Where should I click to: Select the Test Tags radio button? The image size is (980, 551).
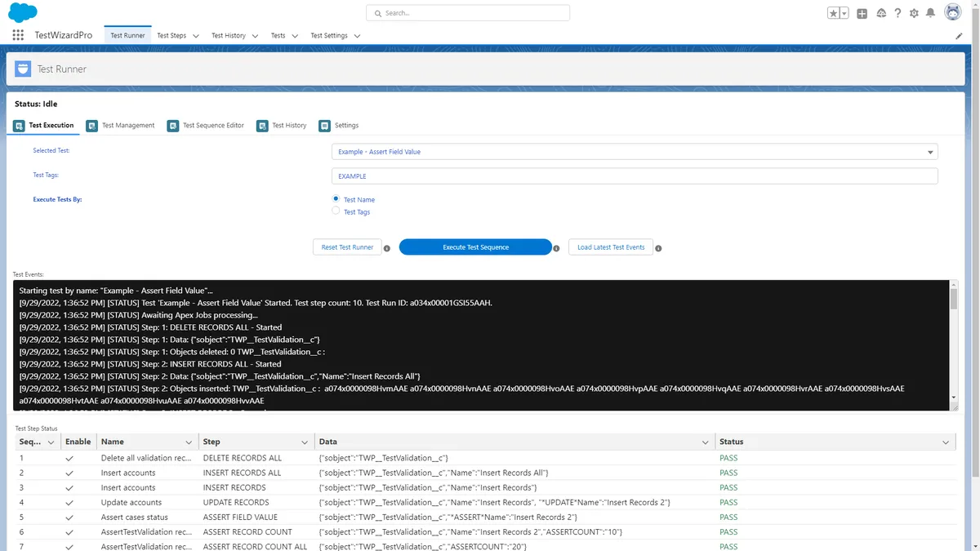click(336, 211)
